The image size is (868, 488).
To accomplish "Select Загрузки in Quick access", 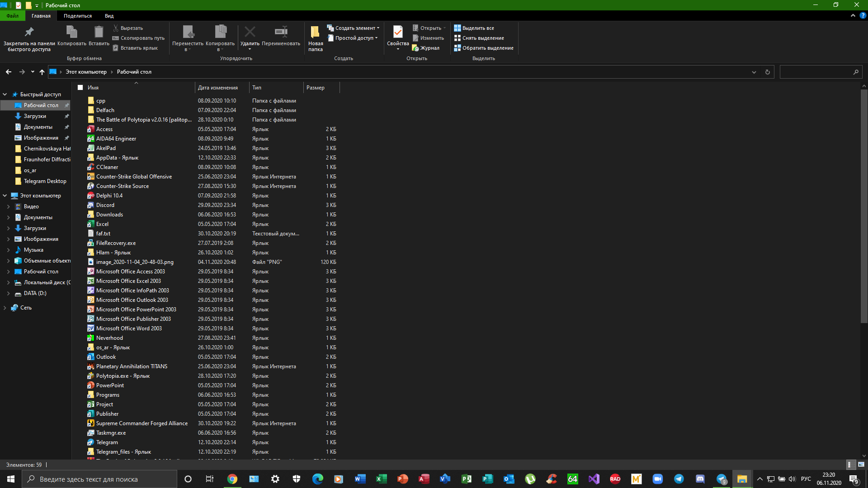I will point(35,116).
